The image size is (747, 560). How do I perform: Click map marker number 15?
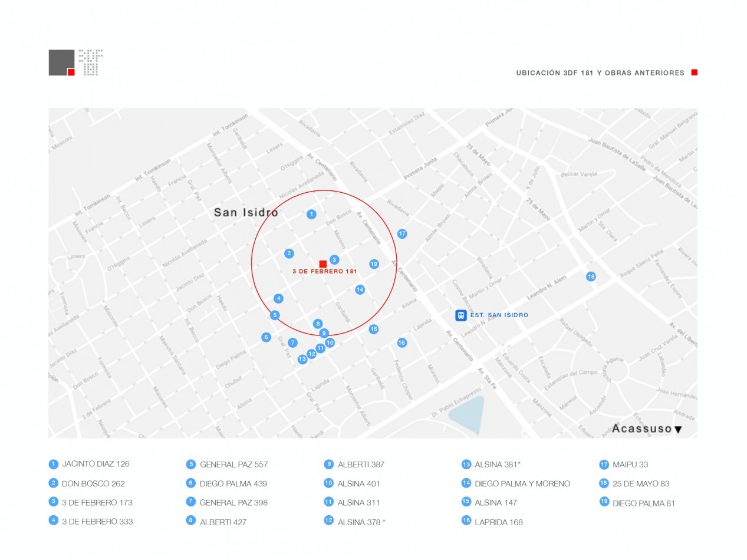[x=374, y=329]
